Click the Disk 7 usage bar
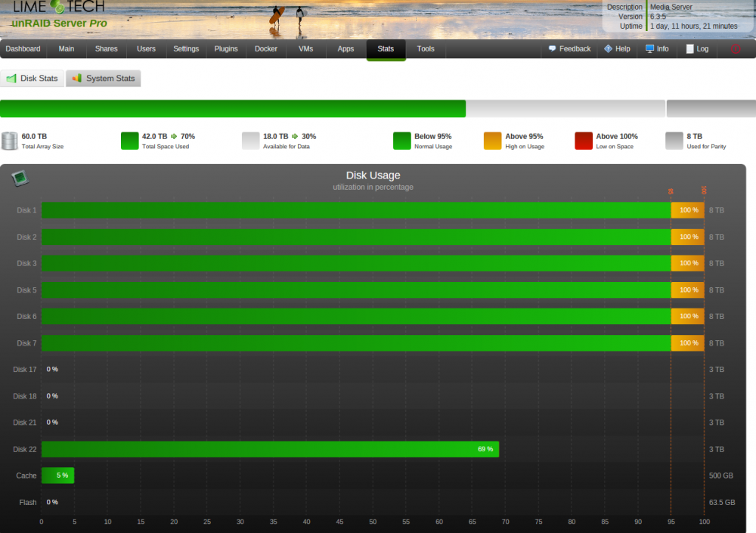This screenshot has height=533, width=756. [x=373, y=343]
